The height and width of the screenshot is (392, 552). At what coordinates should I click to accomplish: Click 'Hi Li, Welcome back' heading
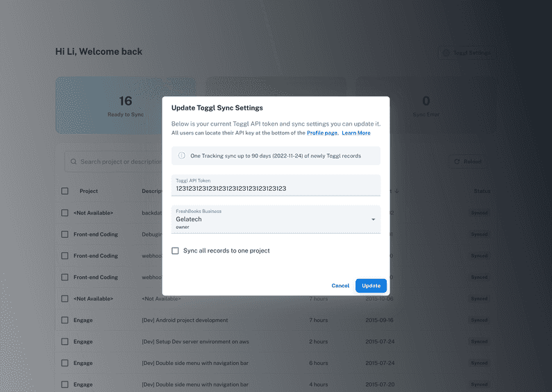[99, 52]
